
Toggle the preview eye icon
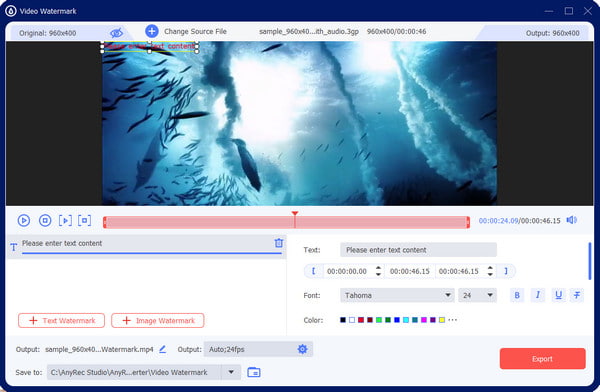pyautogui.click(x=116, y=33)
